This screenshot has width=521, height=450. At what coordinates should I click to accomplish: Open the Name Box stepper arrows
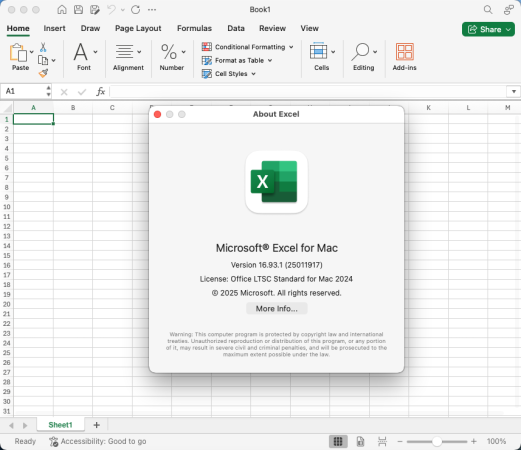tap(48, 91)
